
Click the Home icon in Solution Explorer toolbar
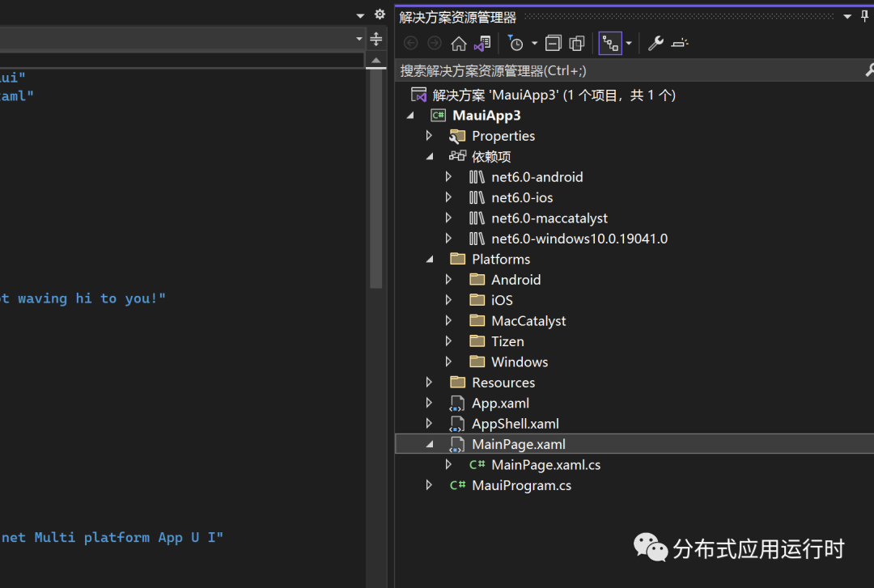coord(459,44)
